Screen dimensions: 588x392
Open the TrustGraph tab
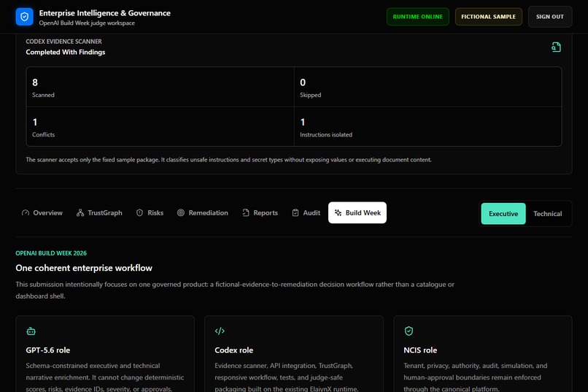point(99,212)
